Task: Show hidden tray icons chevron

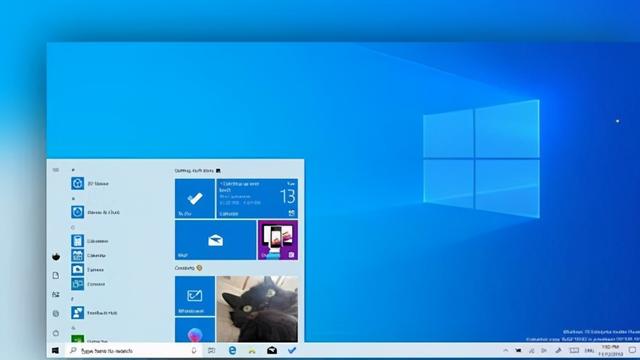Action: click(506, 350)
